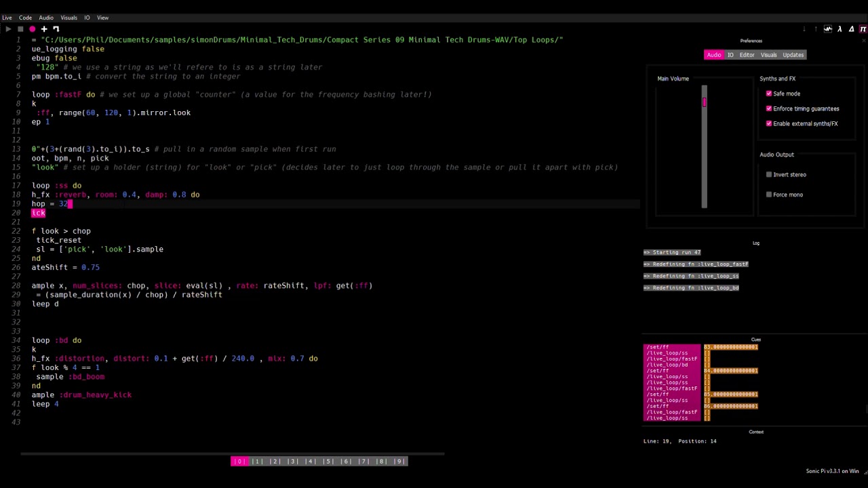This screenshot has height=488, width=868.
Task: Switch to the Editor preferences tab
Action: [747, 55]
